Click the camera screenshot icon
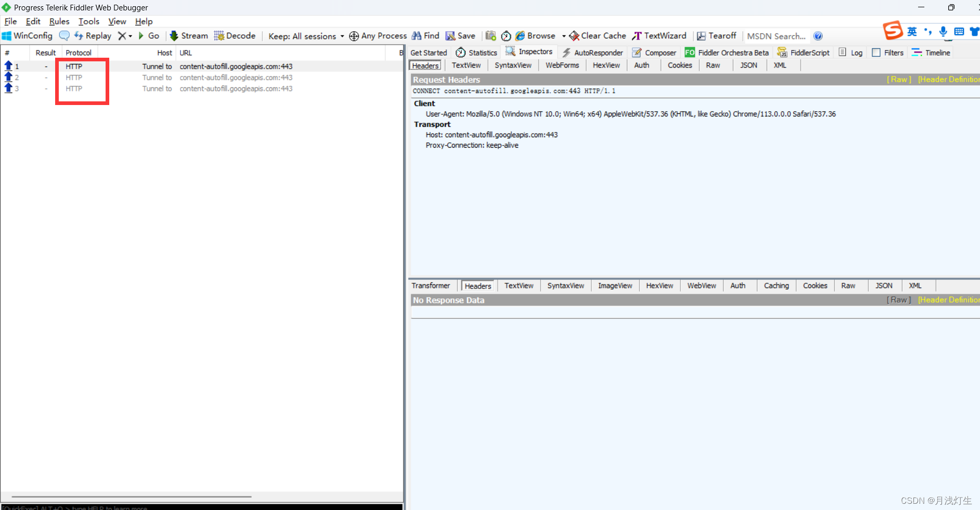 [491, 36]
